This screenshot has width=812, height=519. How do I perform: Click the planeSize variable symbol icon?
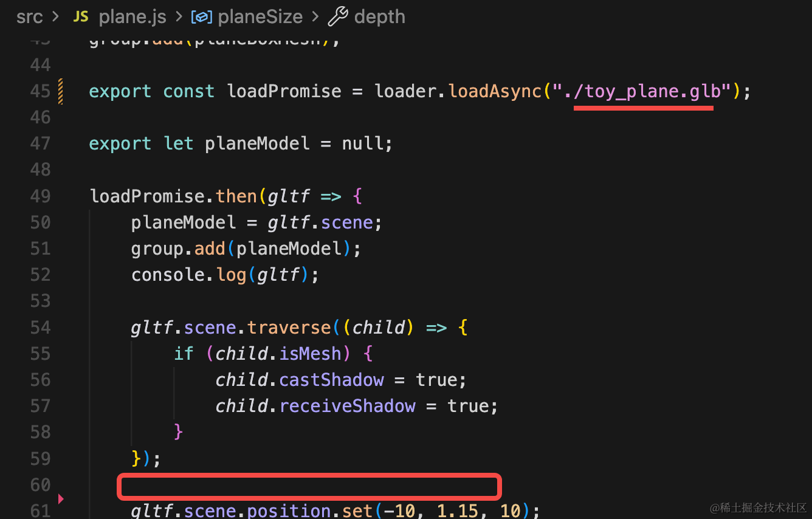coord(202,17)
